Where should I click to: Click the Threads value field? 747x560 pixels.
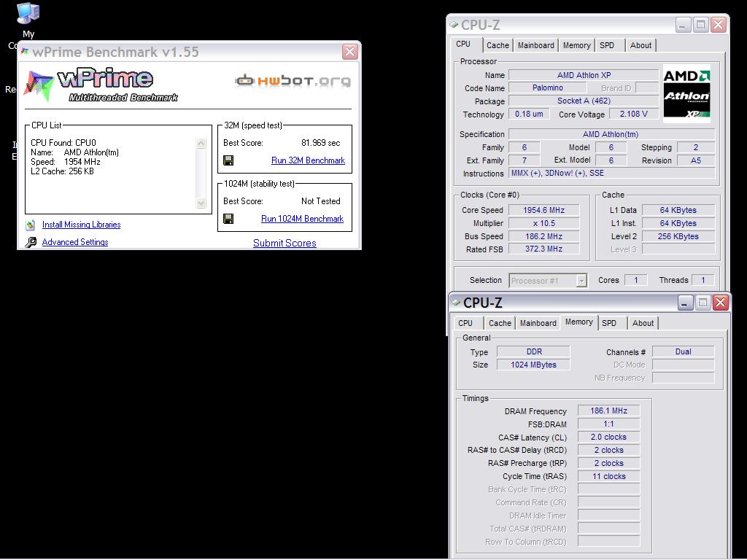pos(703,280)
